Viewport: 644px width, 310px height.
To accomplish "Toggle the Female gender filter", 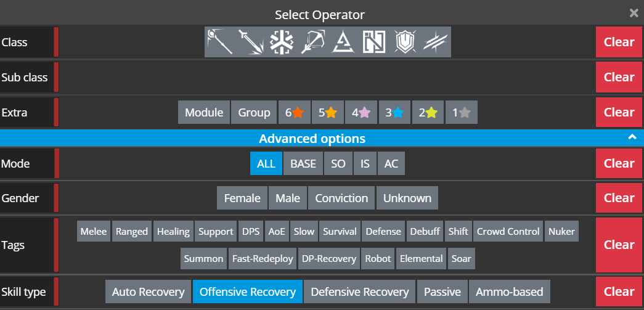I will point(242,198).
